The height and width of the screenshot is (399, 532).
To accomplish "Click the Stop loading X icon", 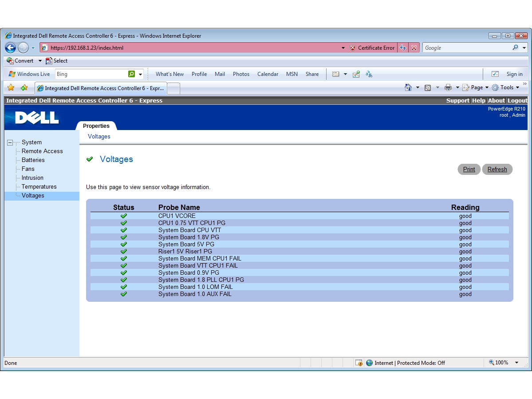I will (x=414, y=48).
